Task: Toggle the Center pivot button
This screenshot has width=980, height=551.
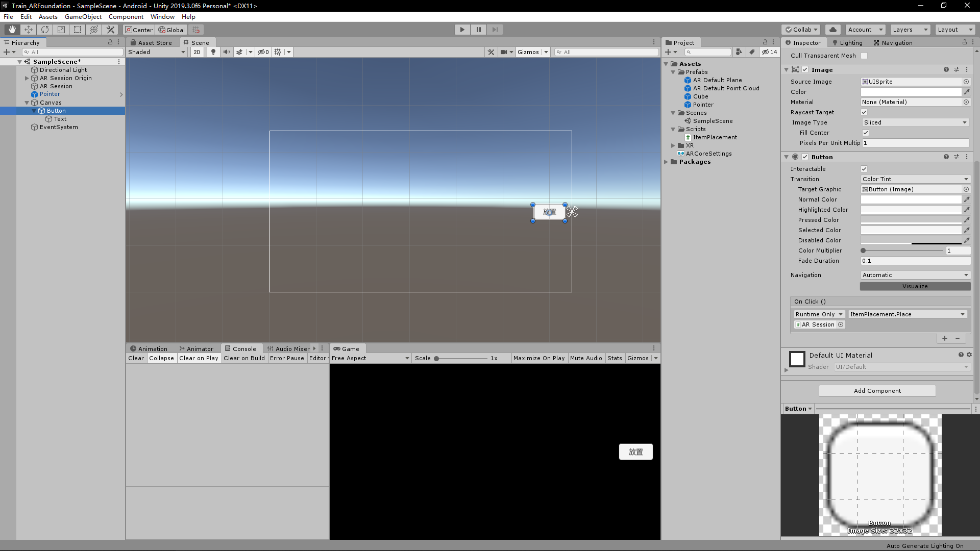Action: [139, 30]
